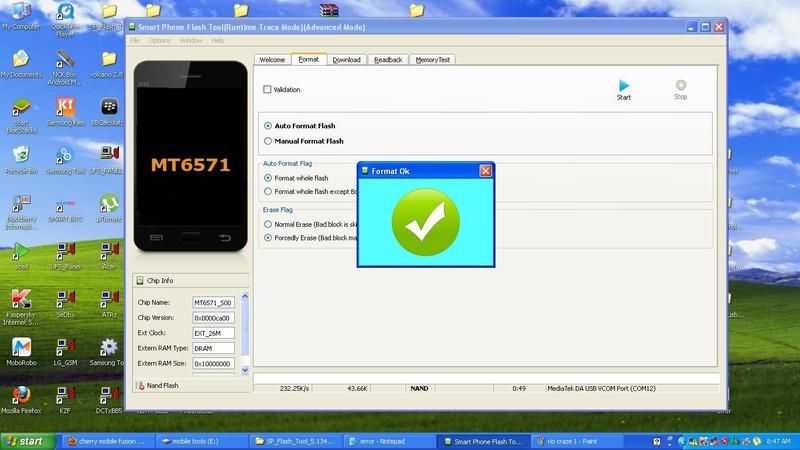
Task: Select Manual Format Flash radio button
Action: click(268, 141)
